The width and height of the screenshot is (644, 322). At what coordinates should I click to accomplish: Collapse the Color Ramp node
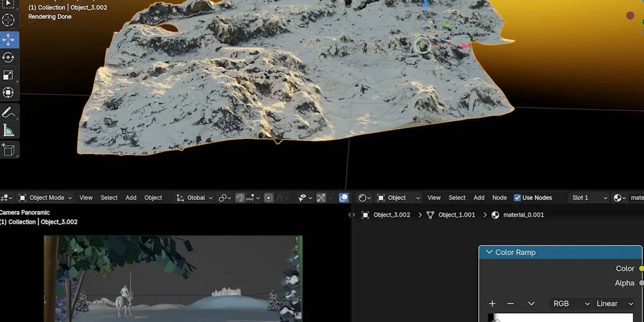pos(489,252)
